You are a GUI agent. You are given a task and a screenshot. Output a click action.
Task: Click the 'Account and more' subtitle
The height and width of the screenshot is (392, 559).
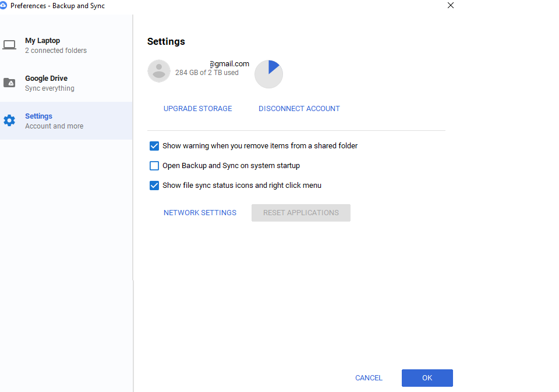point(54,126)
